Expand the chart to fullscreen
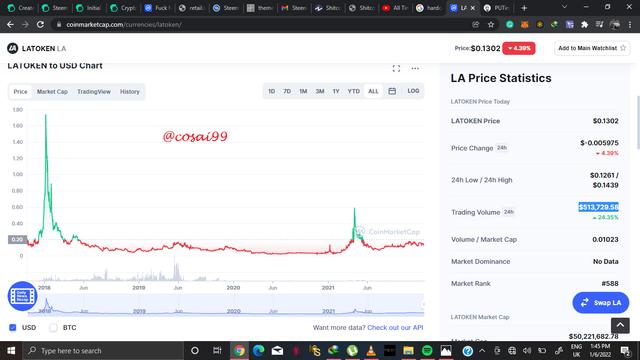This screenshot has width=640, height=360. pyautogui.click(x=396, y=69)
